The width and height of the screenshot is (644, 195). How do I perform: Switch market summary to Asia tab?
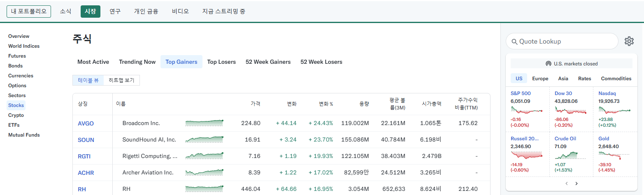(563, 78)
